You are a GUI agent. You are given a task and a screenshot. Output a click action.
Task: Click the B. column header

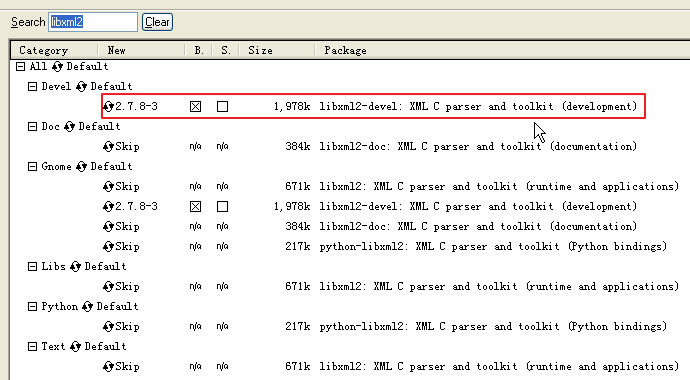(x=198, y=50)
